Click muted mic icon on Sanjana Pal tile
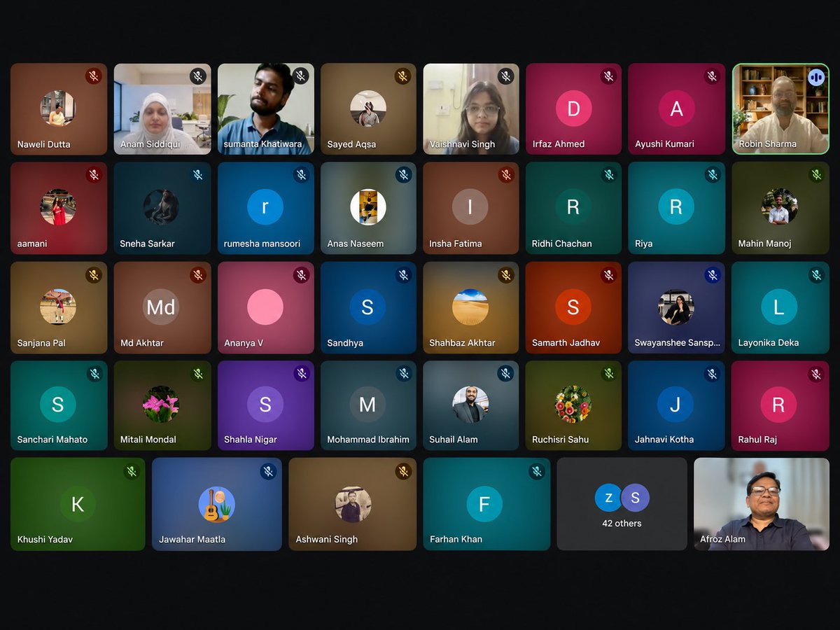840x630 pixels. (94, 274)
